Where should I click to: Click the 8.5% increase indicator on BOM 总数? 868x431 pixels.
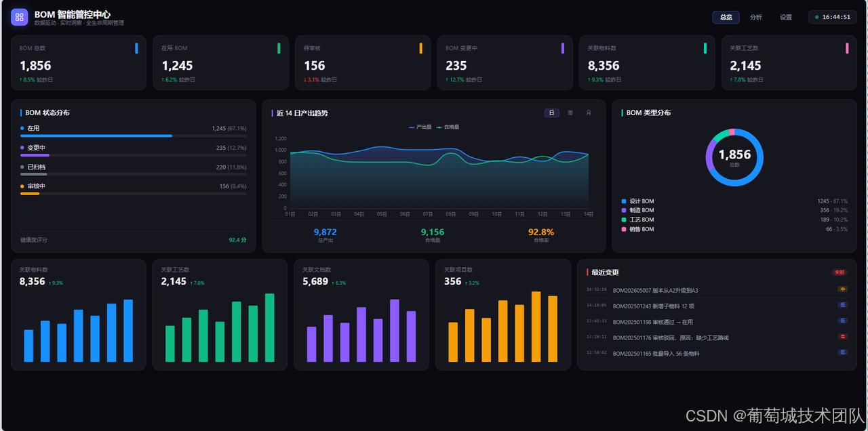[x=27, y=80]
